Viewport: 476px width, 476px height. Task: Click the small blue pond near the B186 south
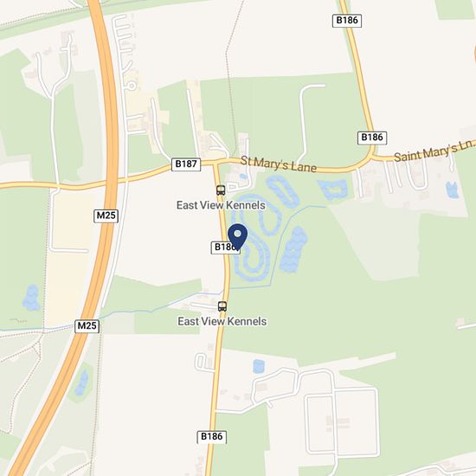point(259,366)
